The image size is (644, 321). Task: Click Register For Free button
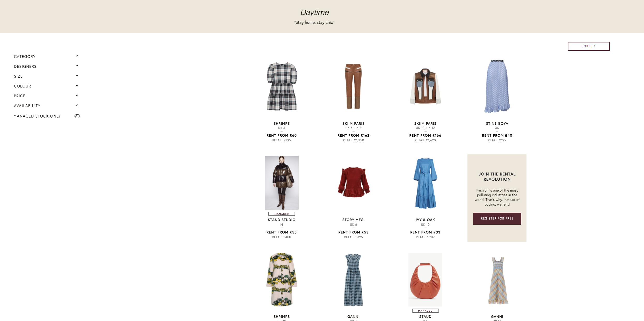click(497, 218)
